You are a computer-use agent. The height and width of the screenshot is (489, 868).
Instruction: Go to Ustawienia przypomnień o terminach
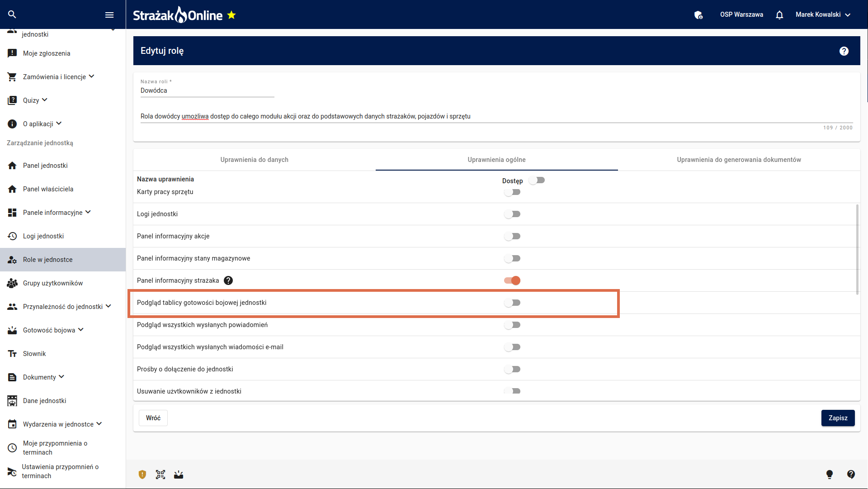(x=63, y=471)
